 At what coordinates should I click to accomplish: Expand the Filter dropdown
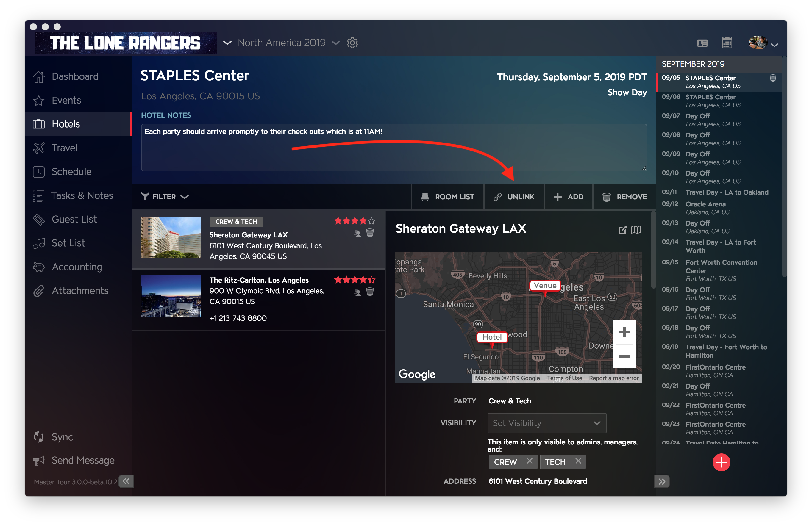pyautogui.click(x=165, y=197)
